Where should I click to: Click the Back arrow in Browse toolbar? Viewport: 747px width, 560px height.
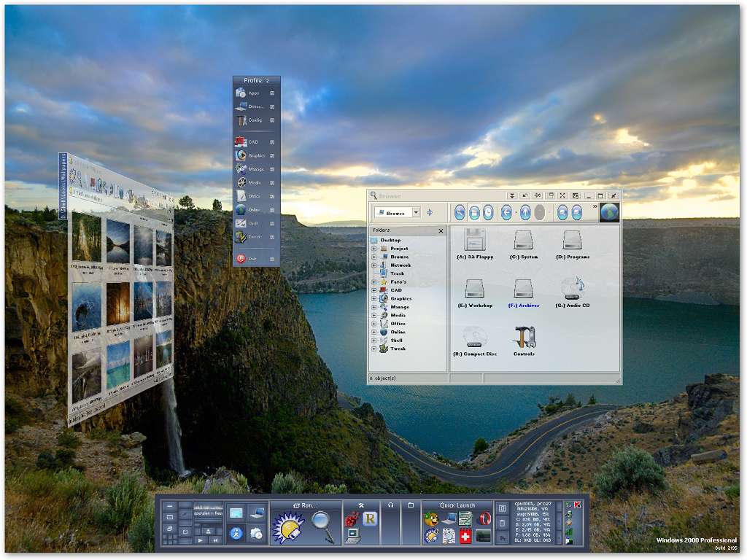point(506,212)
